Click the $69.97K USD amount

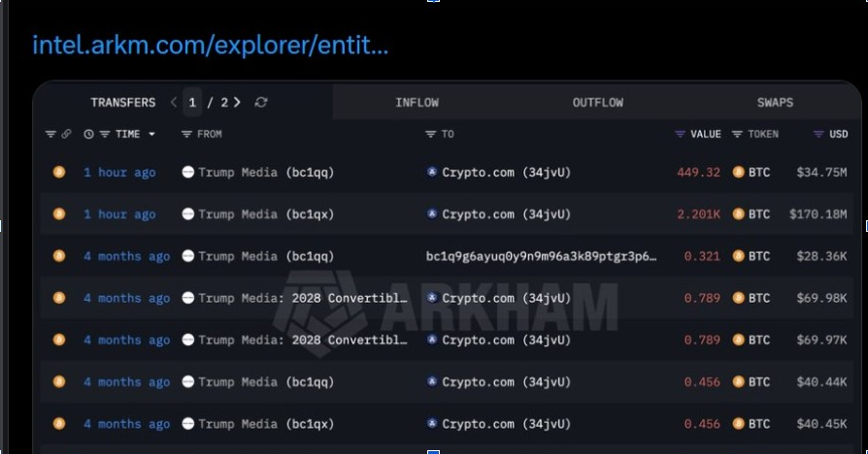coord(822,340)
